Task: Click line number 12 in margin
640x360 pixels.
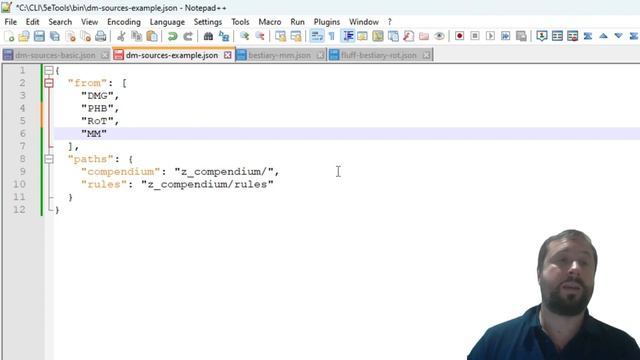Action: 19,210
